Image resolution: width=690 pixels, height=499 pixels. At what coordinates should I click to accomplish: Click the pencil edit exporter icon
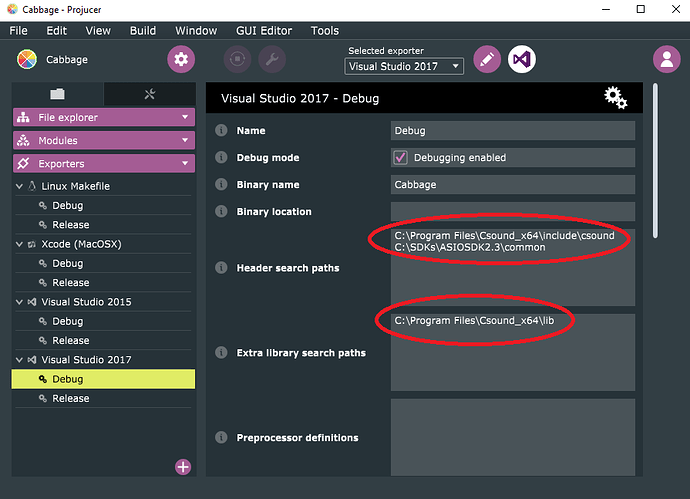pos(487,59)
